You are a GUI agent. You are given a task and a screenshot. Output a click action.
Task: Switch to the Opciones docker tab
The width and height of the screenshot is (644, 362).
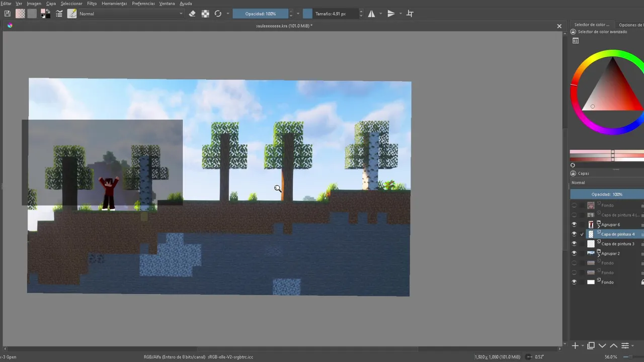coord(630,25)
